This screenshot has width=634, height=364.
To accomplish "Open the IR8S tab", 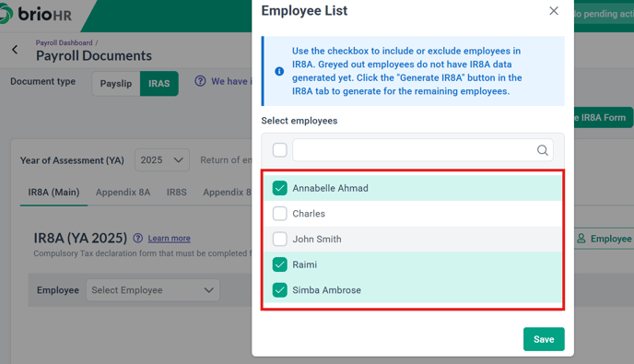I will 177,192.
